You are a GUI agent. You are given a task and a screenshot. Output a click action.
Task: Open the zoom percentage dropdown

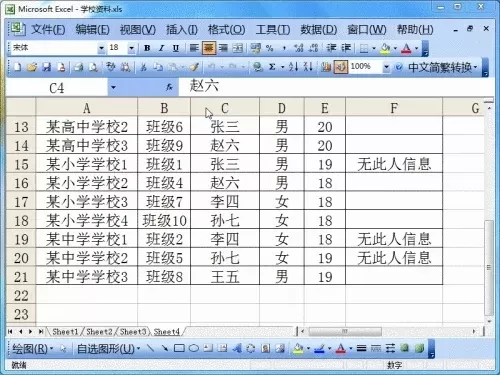[x=386, y=67]
